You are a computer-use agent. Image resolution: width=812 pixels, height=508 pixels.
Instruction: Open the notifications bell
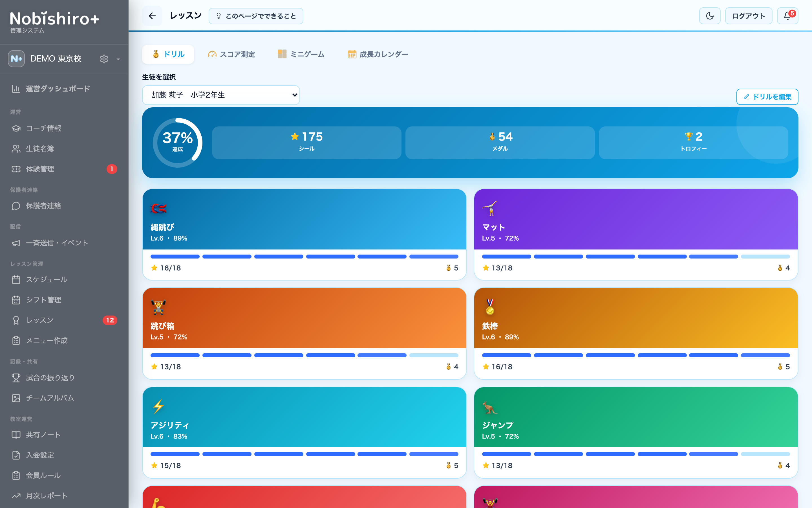[x=787, y=16]
